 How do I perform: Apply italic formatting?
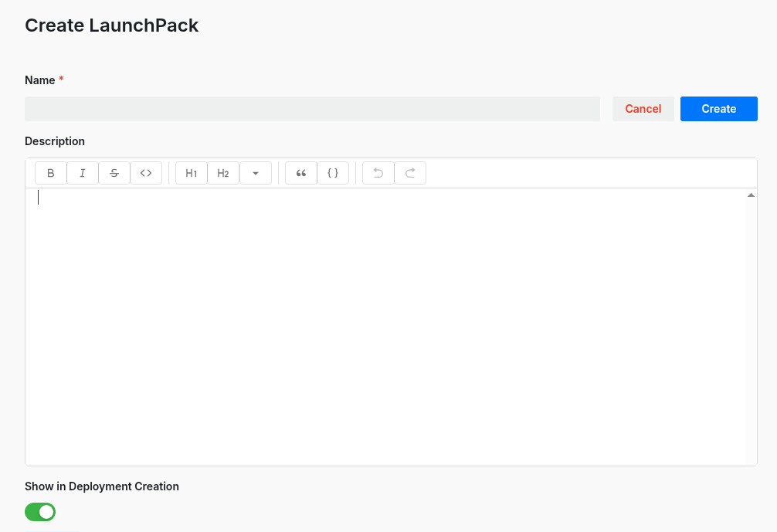(82, 172)
